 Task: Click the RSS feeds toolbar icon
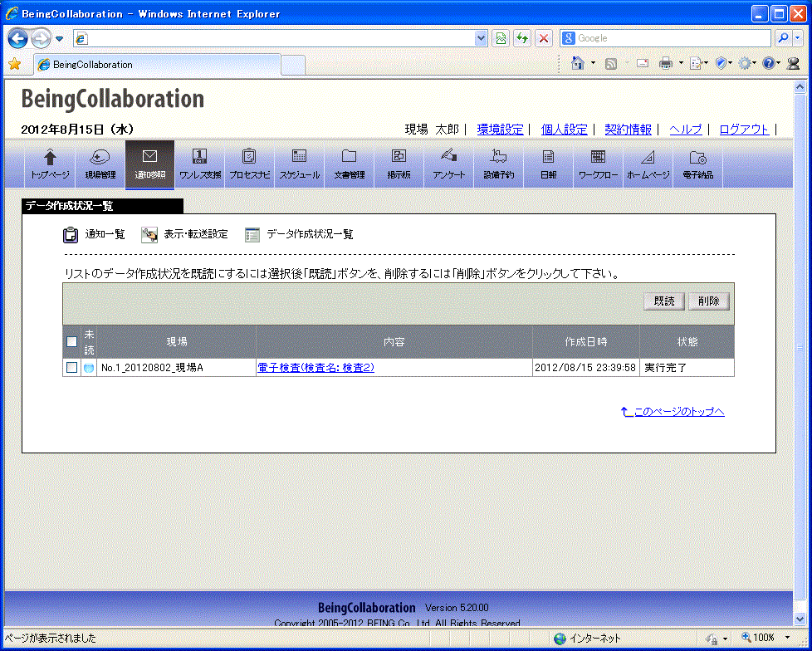[x=611, y=64]
